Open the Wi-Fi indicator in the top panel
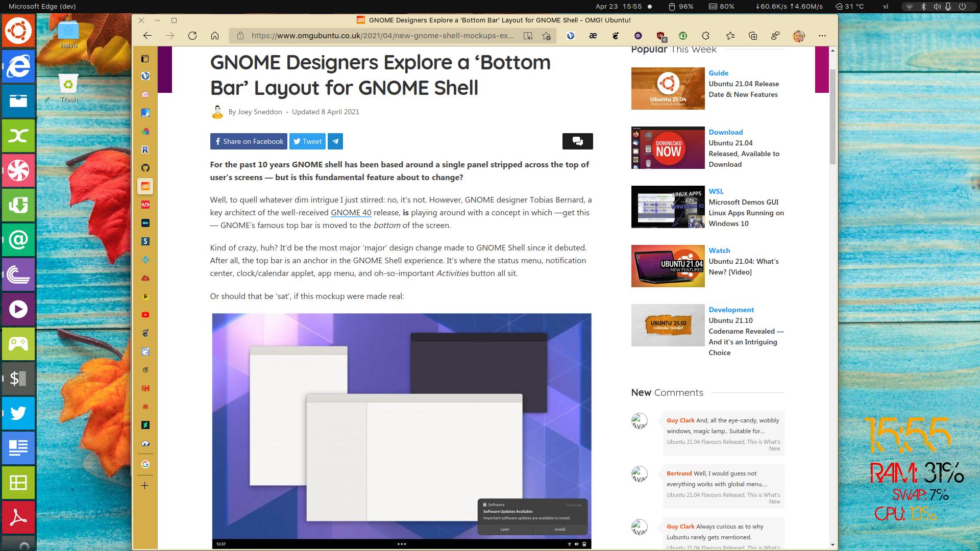 click(909, 7)
